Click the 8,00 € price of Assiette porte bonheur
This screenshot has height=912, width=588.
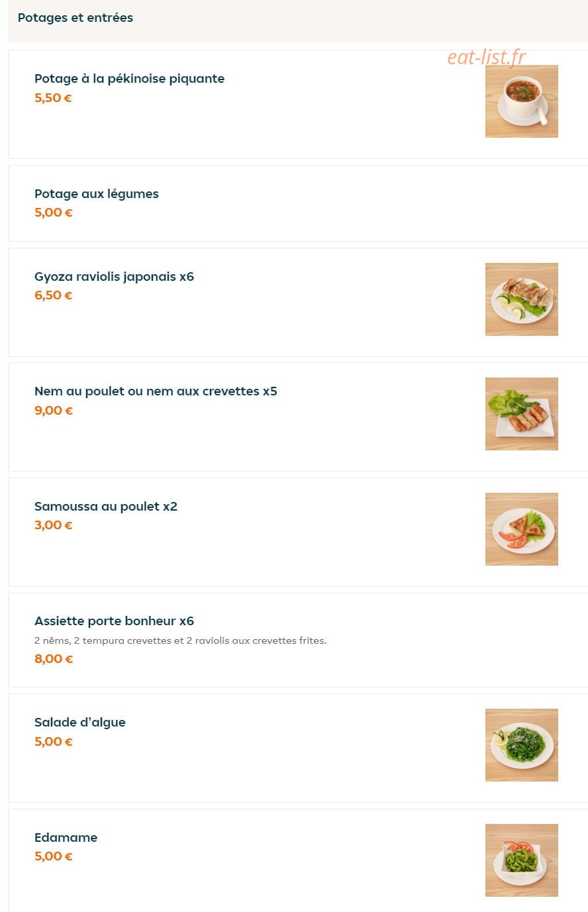click(54, 659)
